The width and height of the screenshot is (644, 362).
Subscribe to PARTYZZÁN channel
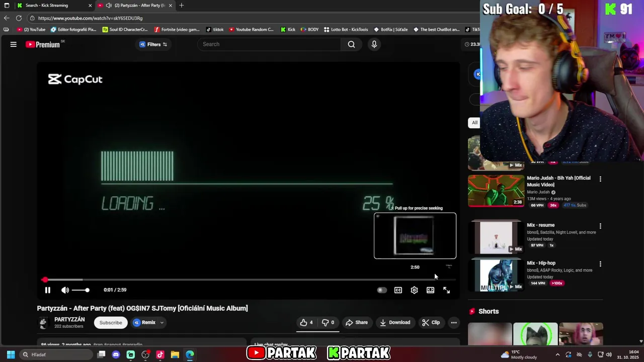click(x=110, y=323)
